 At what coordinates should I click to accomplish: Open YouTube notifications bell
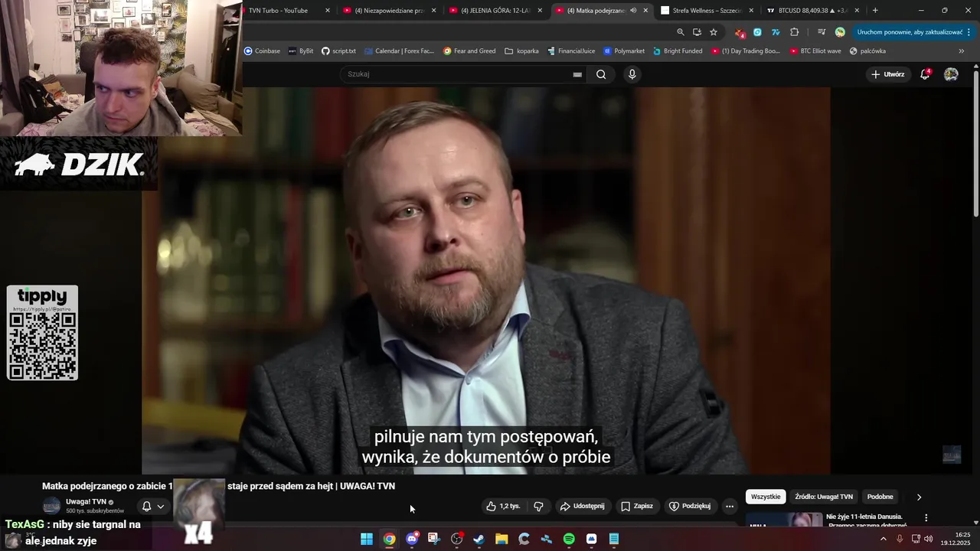925,74
